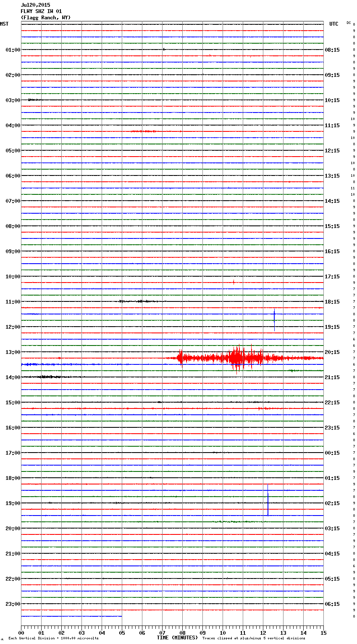Image resolution: width=357 pixels, height=644 pixels.
Task: Select the 11:00 MST row label
Action: [x=13, y=302]
